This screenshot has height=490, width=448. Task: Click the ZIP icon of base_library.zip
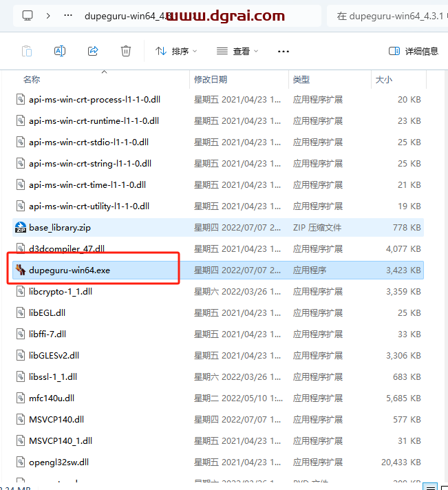(21, 228)
